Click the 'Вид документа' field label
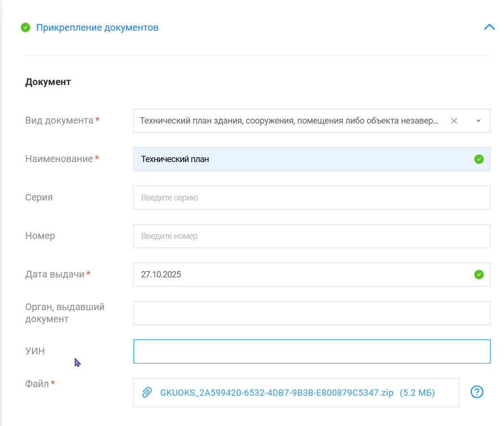Viewport: 504px width, 426px height. click(59, 120)
